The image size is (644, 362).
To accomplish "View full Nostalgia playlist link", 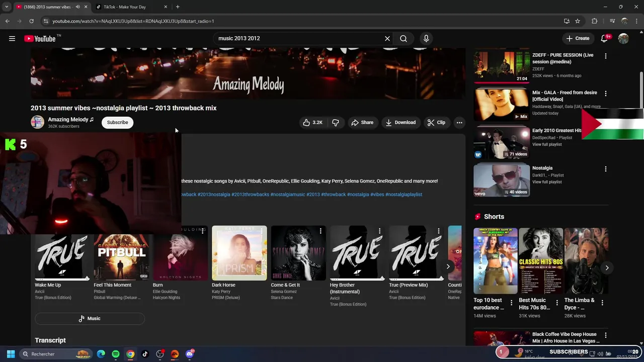I will click(x=547, y=182).
